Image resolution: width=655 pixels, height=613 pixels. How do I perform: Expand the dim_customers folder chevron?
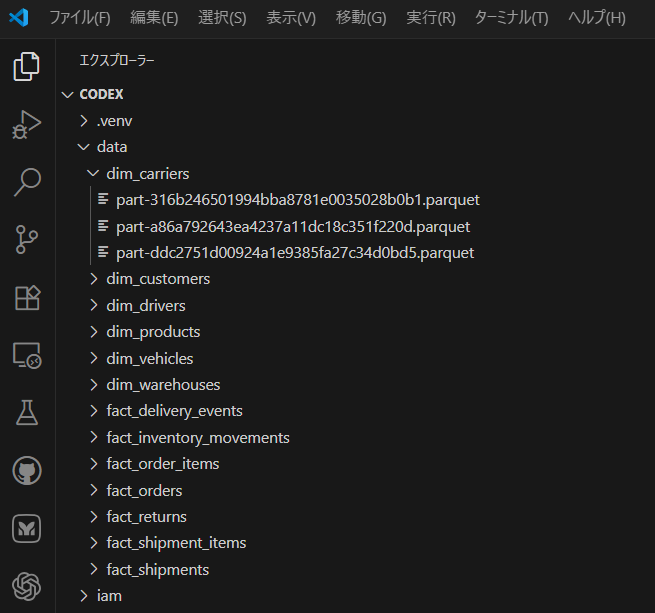(x=94, y=279)
